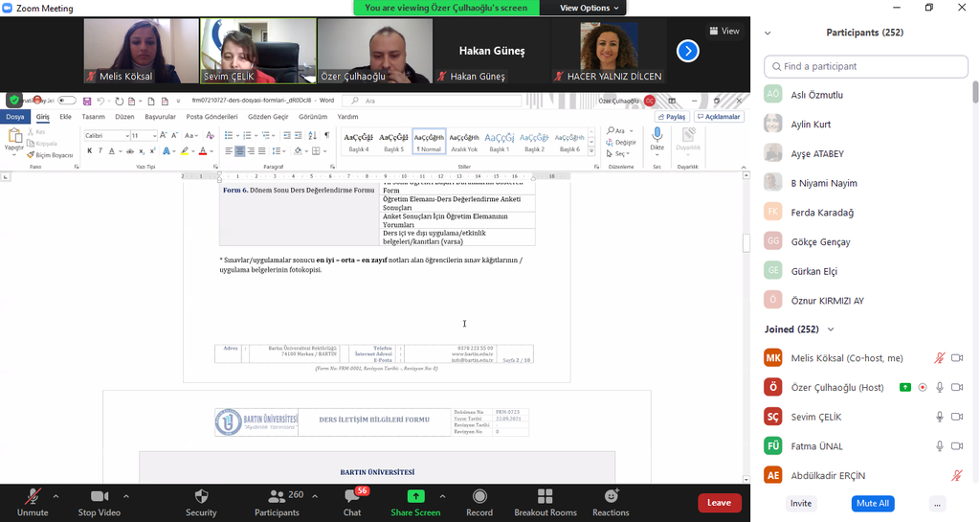
Task: Open Breakout Rooms grid icon
Action: click(545, 496)
